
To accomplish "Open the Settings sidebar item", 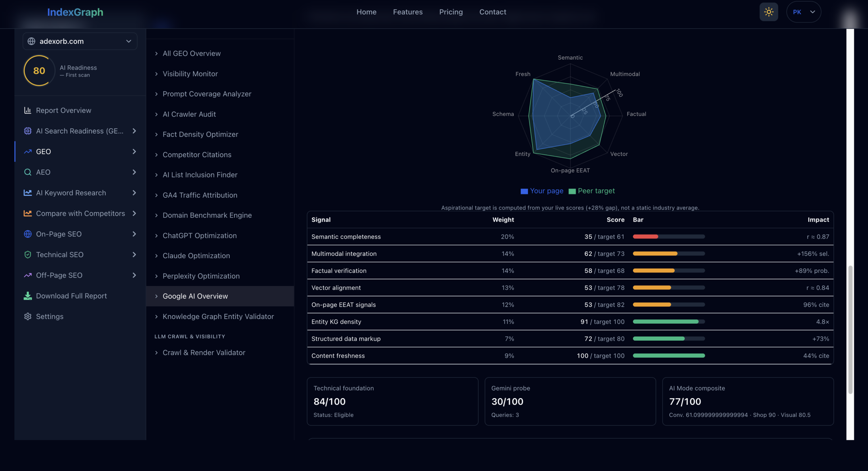I will 80,317.
